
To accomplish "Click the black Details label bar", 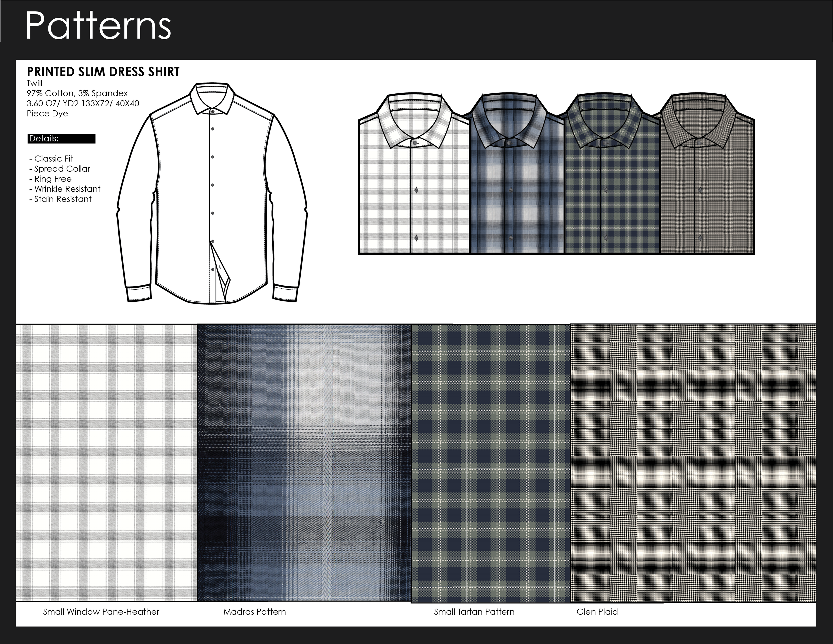I will pos(61,139).
